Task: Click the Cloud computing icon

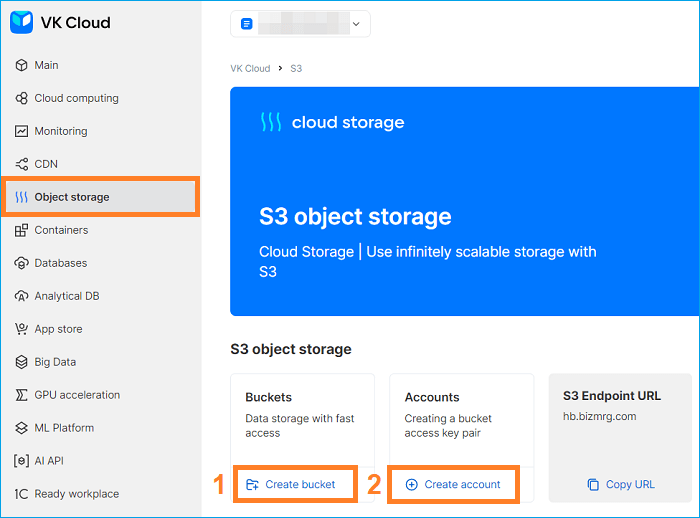Action: (x=21, y=98)
